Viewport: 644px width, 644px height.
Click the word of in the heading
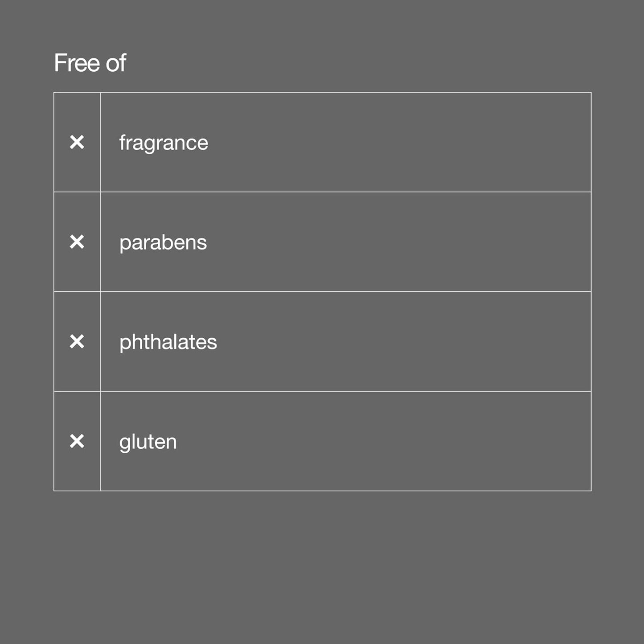[116, 63]
